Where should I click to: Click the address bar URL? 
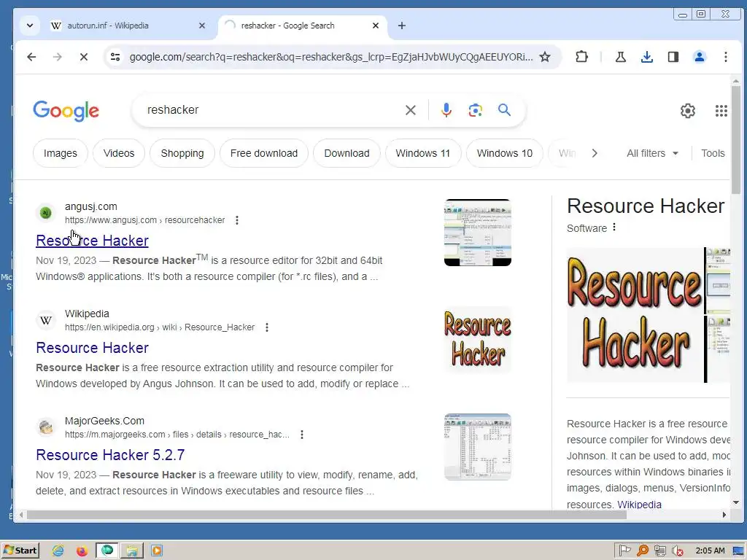pyautogui.click(x=331, y=57)
